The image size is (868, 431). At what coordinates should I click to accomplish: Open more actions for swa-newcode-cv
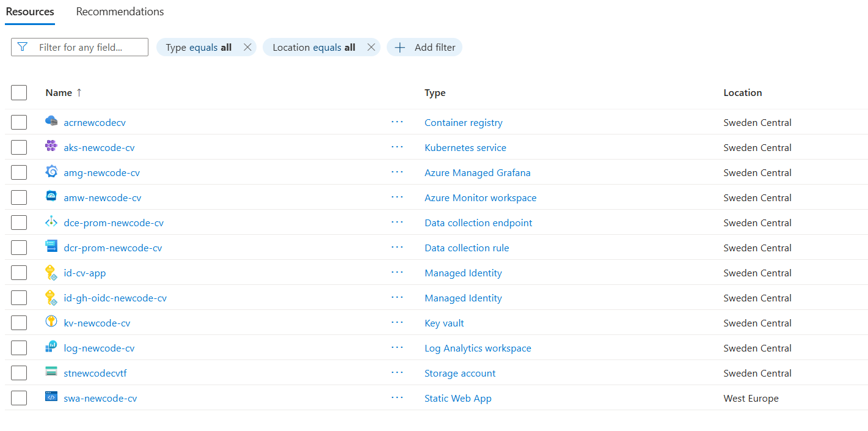pos(398,397)
